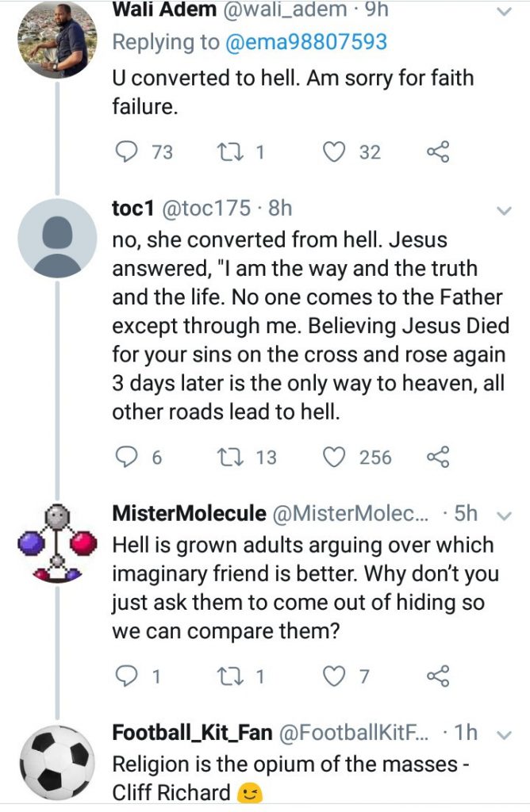
Task: Retweet MisterMolecule's tweet
Action: (x=229, y=676)
